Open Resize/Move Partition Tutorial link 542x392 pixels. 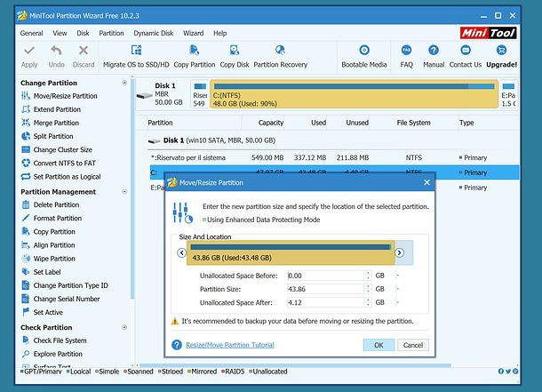coord(230,345)
